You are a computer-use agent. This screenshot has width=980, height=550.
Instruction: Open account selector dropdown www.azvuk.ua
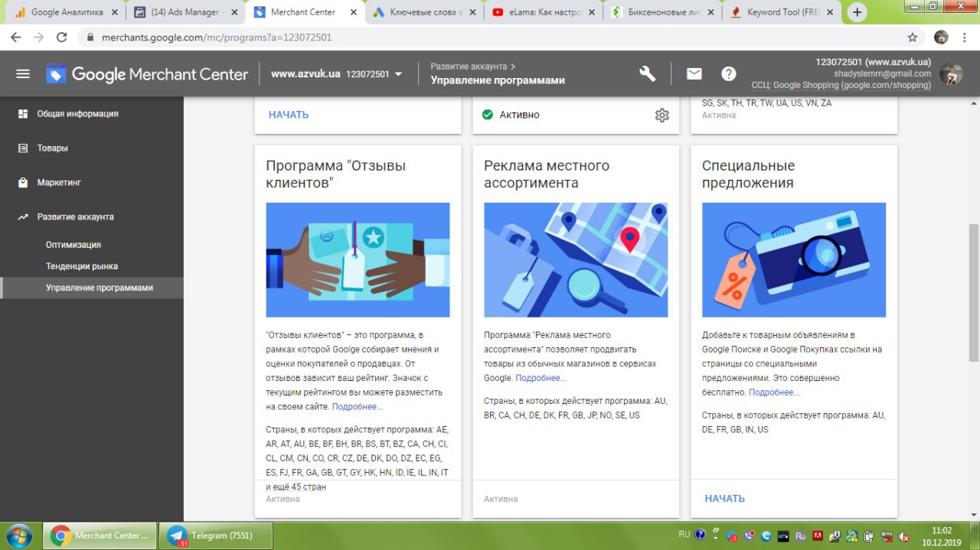tap(337, 74)
